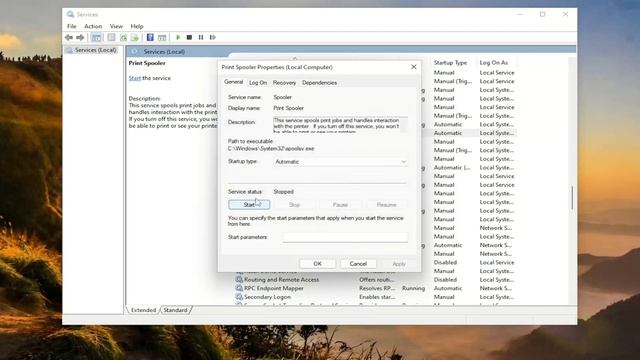Open the File menu
Image resolution: width=640 pixels, height=360 pixels.
72,26
